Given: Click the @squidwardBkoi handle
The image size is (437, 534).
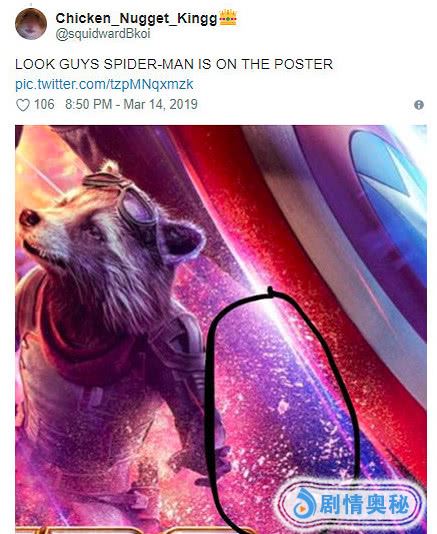Looking at the screenshot, I should click(103, 34).
